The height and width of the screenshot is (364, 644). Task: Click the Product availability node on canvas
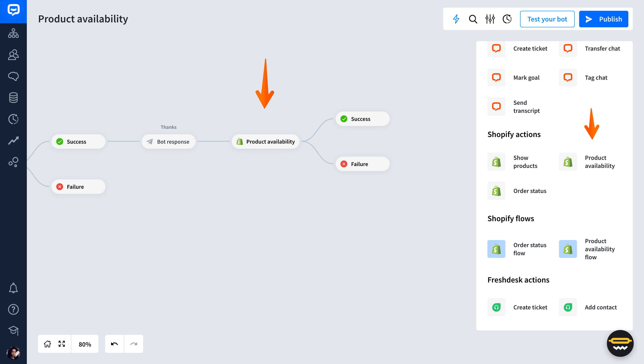265,141
